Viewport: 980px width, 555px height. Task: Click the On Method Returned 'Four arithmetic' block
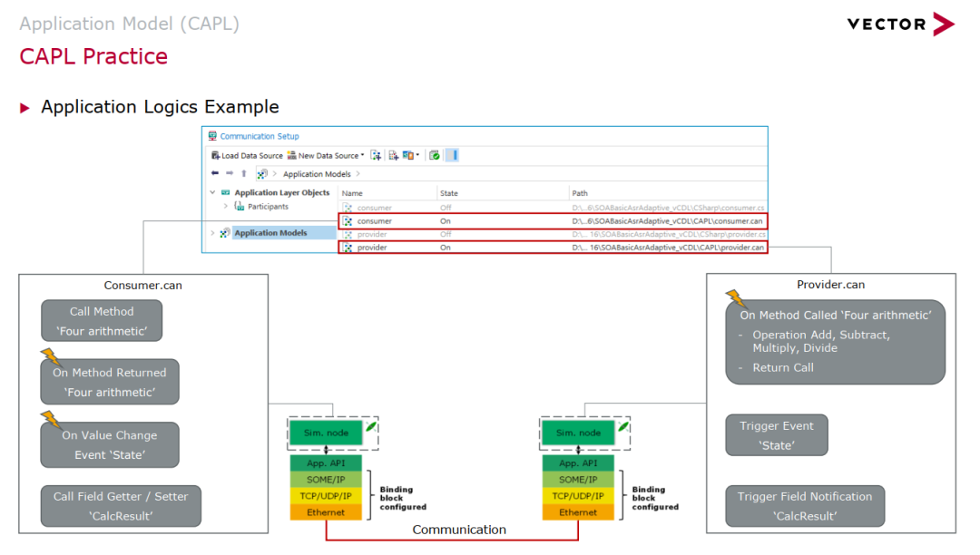[110, 382]
